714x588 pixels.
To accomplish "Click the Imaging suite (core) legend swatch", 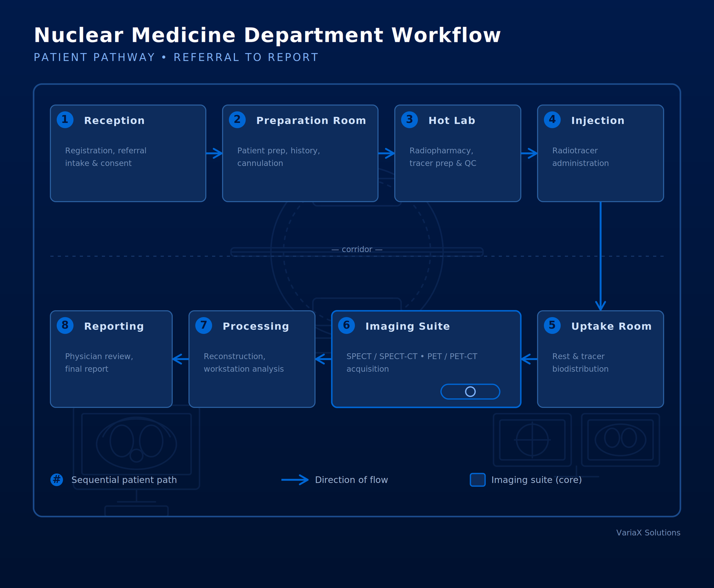I will [478, 480].
